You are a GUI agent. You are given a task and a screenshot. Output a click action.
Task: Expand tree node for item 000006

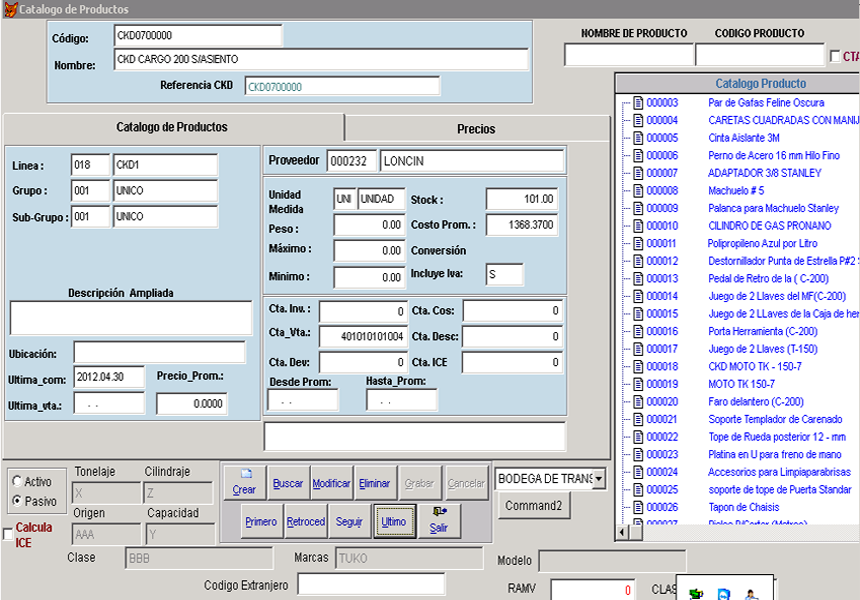(x=624, y=156)
